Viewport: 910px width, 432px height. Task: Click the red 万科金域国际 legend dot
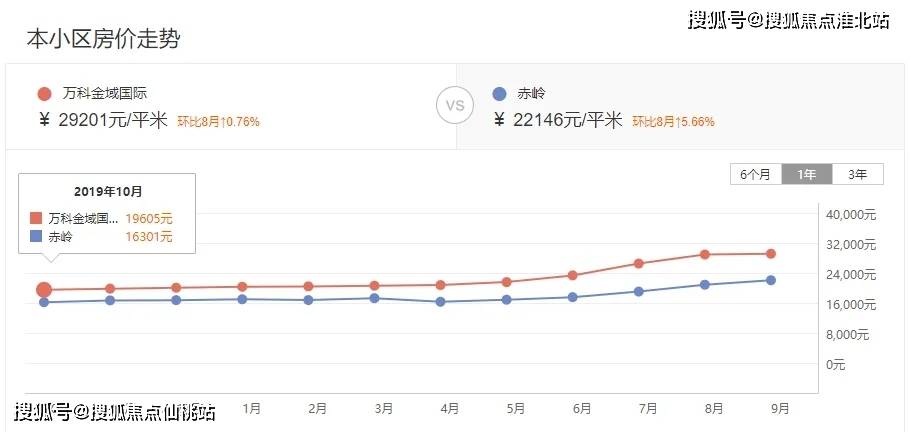[44, 94]
